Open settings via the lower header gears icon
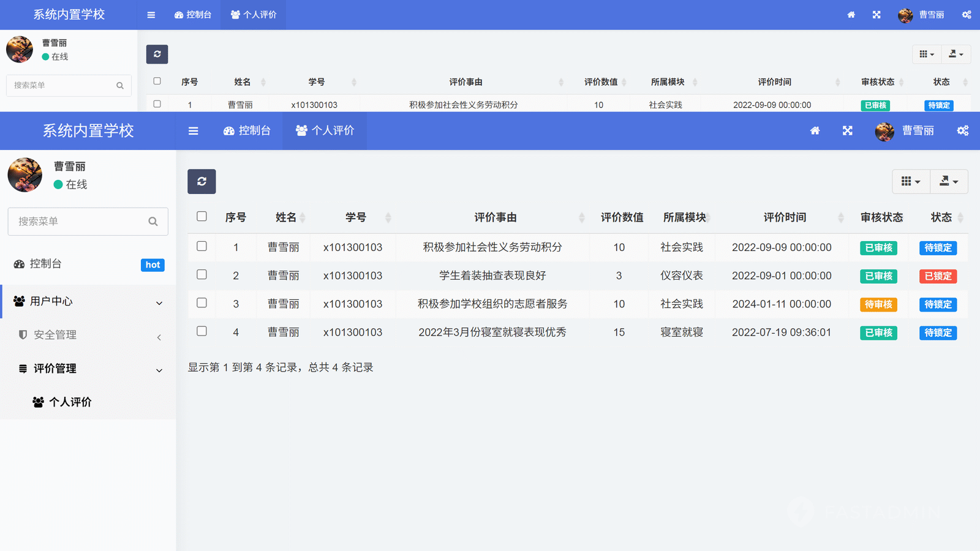This screenshot has height=551, width=980. coord(962,130)
